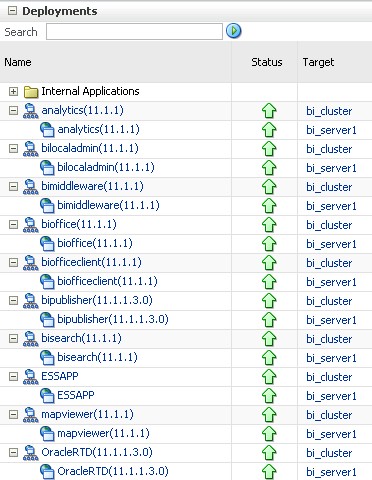The image size is (372, 480).
Task: Open the child analytics(11.1.1) server deployment link
Action: point(98,129)
